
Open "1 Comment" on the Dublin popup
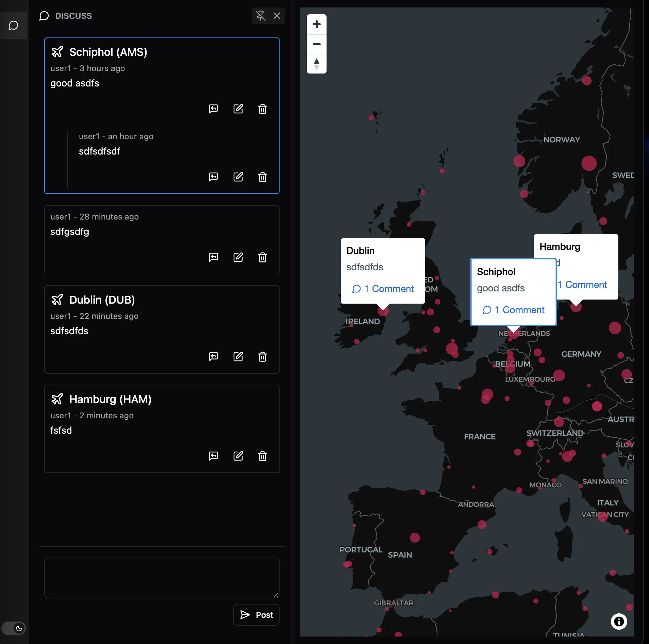[x=383, y=289]
